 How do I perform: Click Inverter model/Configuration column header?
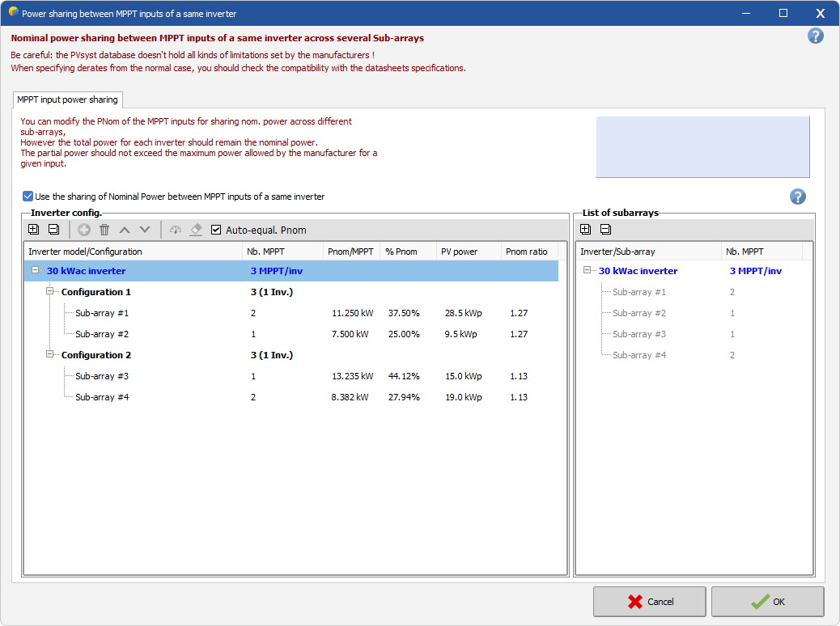(x=133, y=252)
